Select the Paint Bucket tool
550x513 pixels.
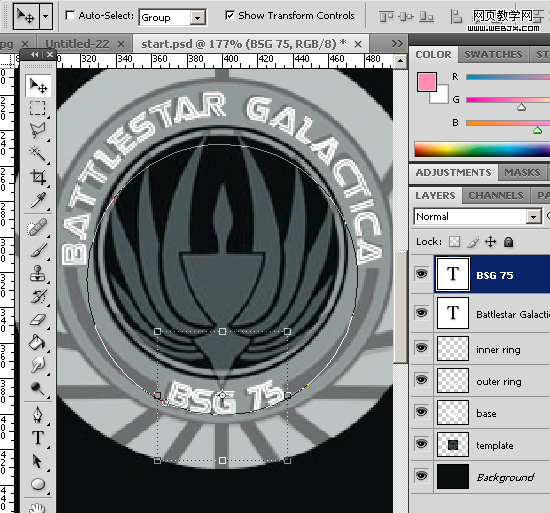(x=38, y=343)
